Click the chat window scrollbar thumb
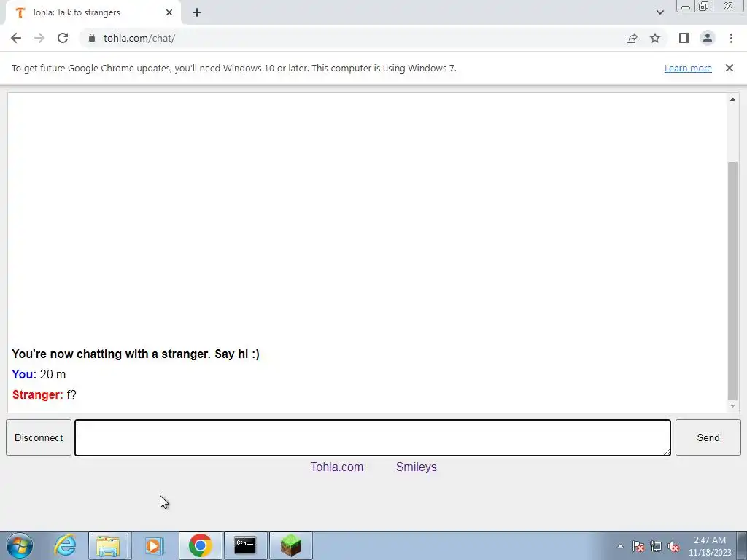The width and height of the screenshot is (747, 560). click(732, 281)
